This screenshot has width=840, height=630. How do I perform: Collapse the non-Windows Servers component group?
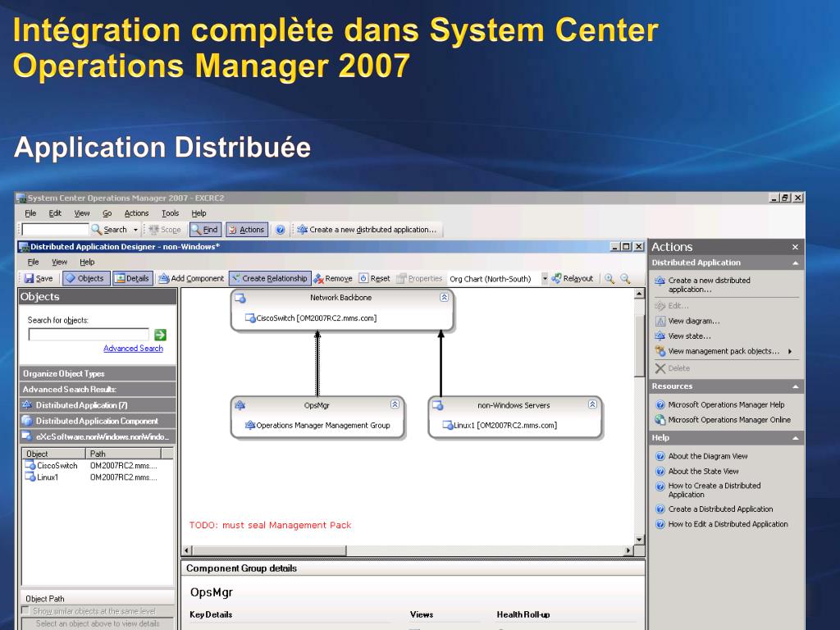(x=592, y=404)
